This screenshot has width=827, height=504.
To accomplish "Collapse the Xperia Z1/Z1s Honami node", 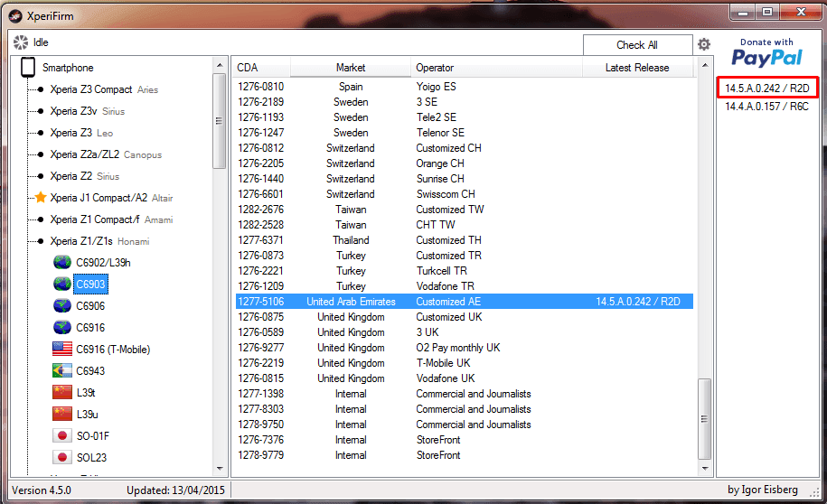I will [x=41, y=241].
